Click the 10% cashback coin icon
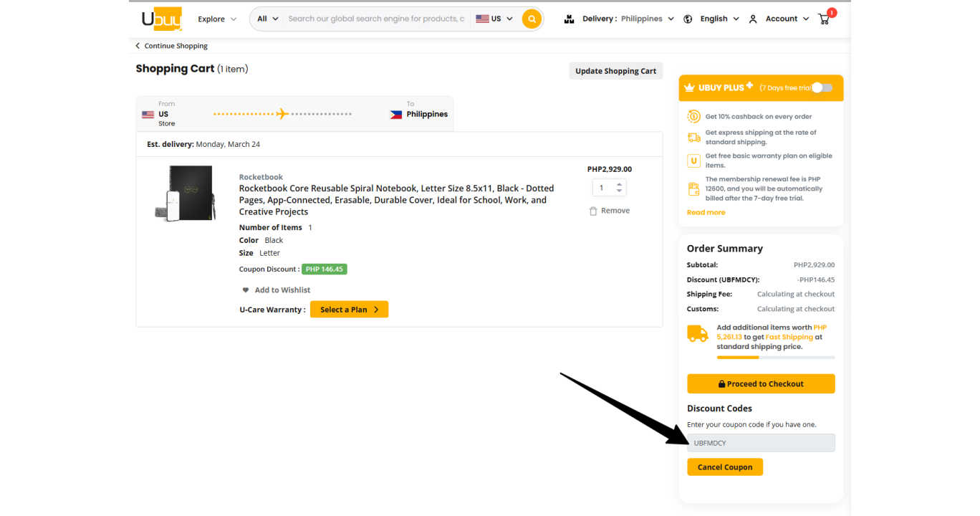The image size is (980, 516). click(x=693, y=116)
